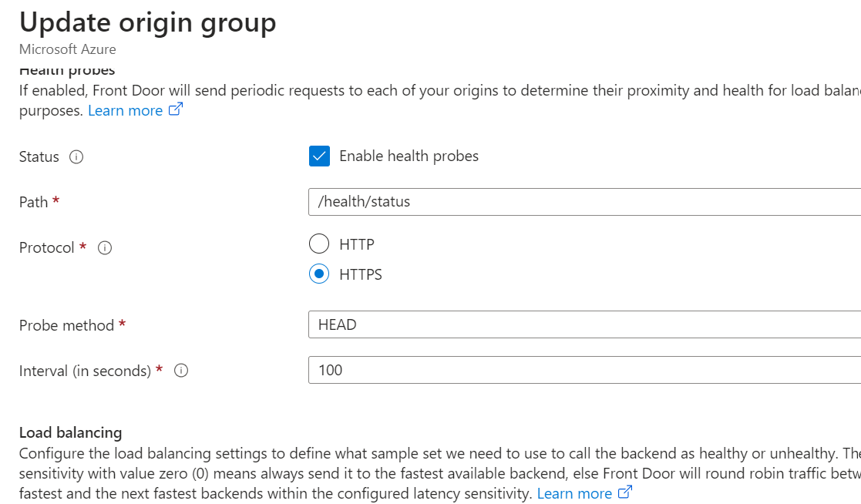This screenshot has width=861, height=504.
Task: Open Learn more link under Load balancing
Action: pos(574,493)
